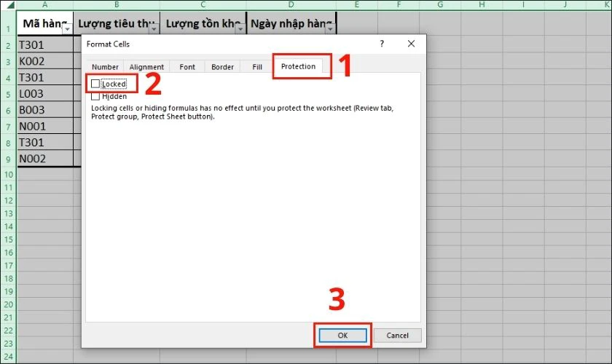Enable the Hidden checkbox

(95, 96)
